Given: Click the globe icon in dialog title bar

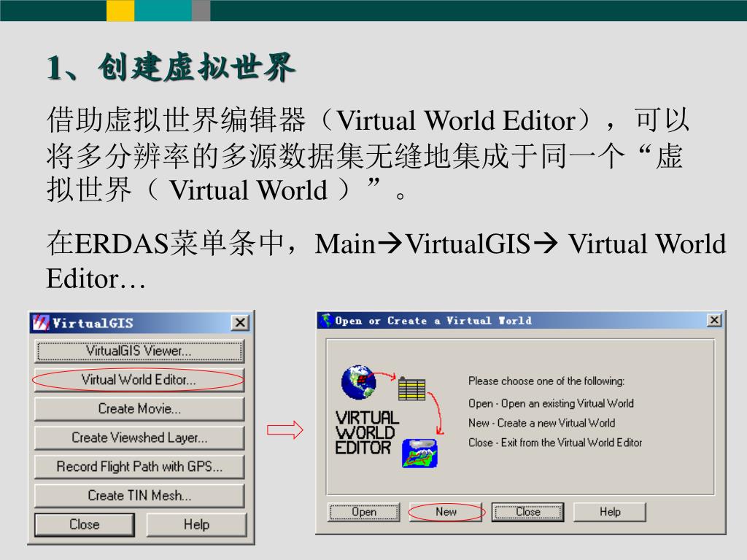Looking at the screenshot, I should coord(326,321).
